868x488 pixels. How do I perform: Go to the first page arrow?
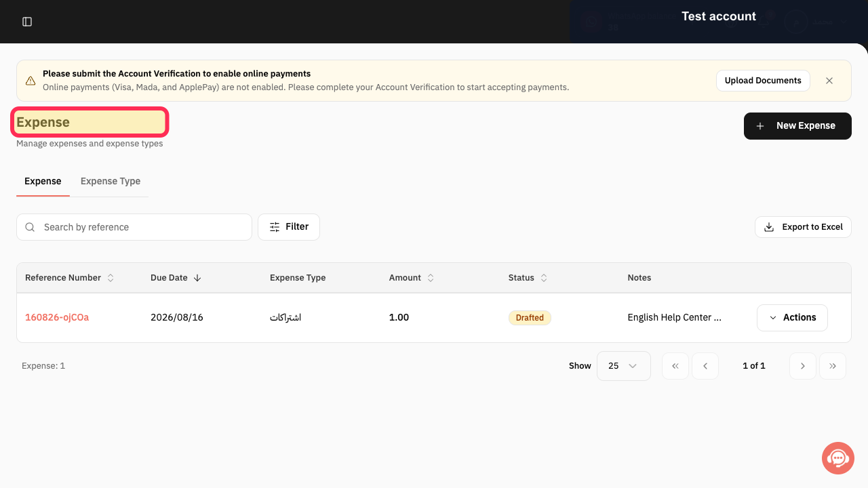click(675, 366)
